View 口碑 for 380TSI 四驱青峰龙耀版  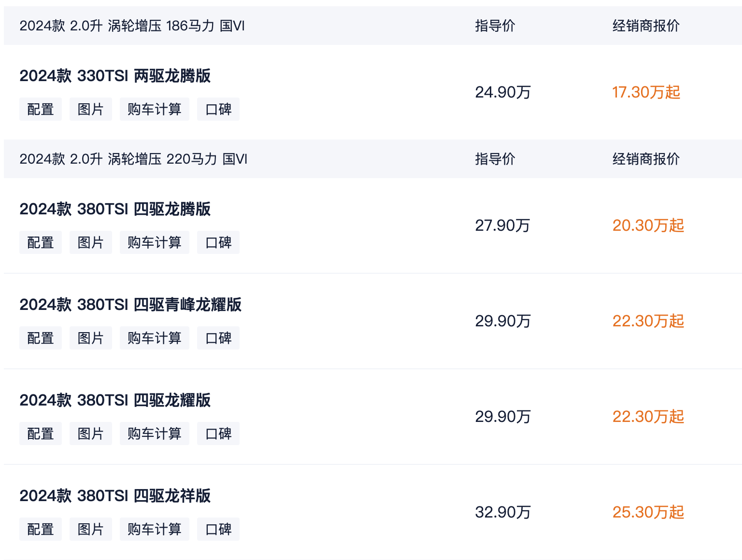[218, 338]
